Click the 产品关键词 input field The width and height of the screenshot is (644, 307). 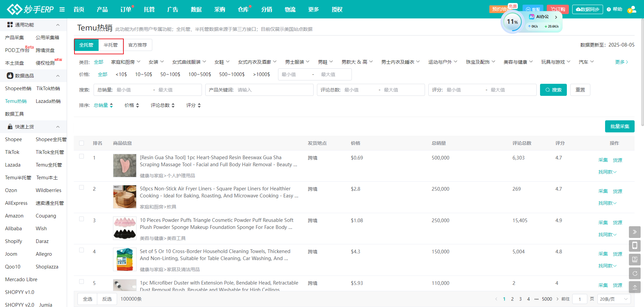(259, 90)
